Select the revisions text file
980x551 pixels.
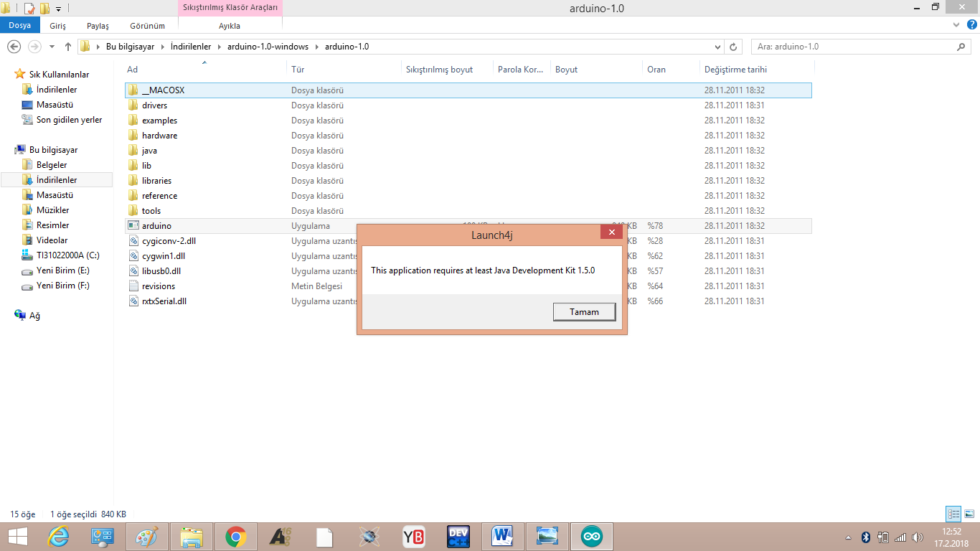click(159, 286)
